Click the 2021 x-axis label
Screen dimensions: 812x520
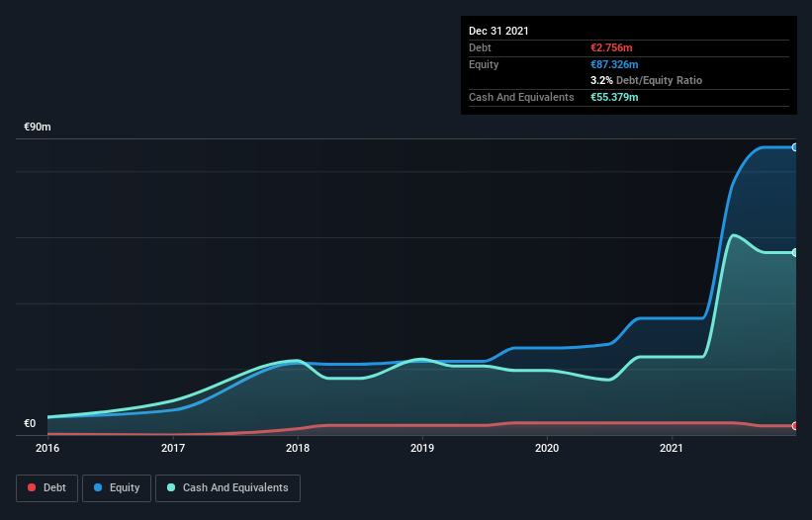[672, 448]
